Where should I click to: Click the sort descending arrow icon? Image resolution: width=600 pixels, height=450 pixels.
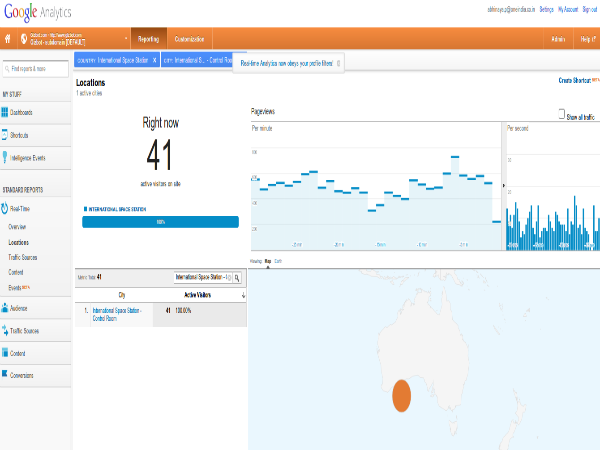coord(243,295)
